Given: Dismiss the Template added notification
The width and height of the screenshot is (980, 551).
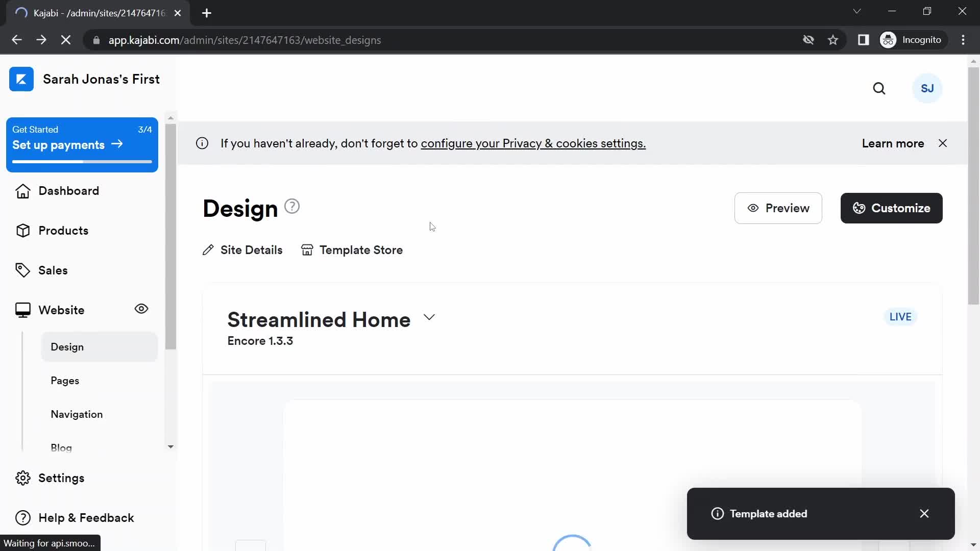Looking at the screenshot, I should click(924, 513).
